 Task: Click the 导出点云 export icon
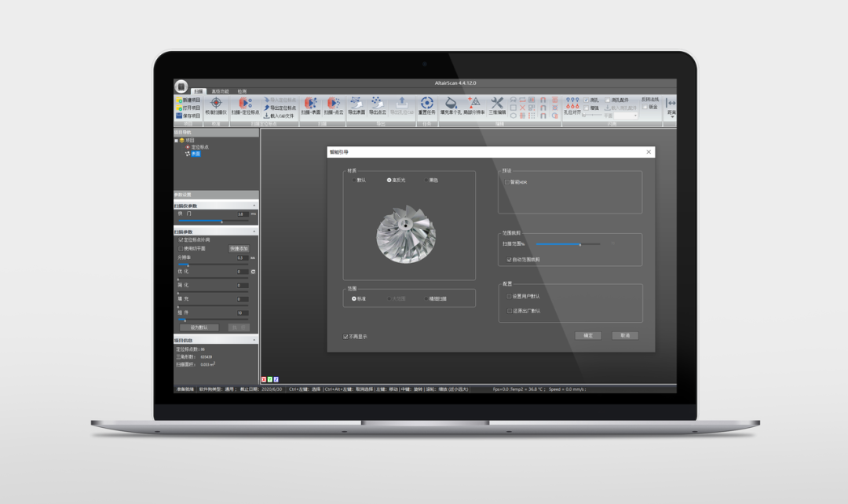379,104
